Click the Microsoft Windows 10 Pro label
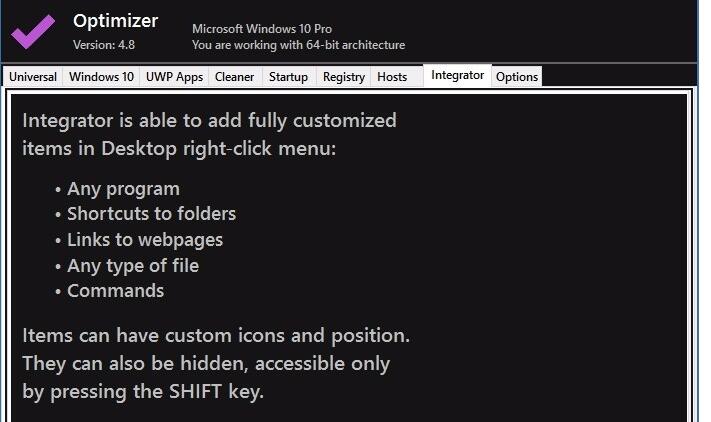 (262, 29)
